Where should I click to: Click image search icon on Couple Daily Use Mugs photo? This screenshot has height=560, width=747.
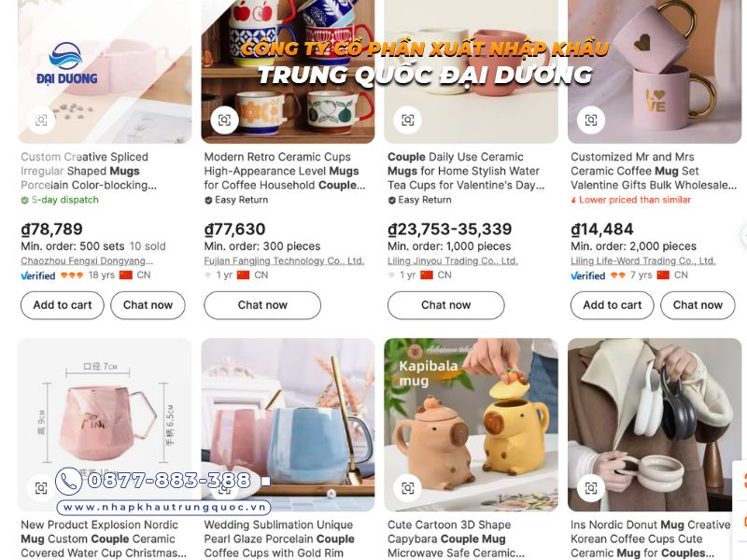click(408, 120)
